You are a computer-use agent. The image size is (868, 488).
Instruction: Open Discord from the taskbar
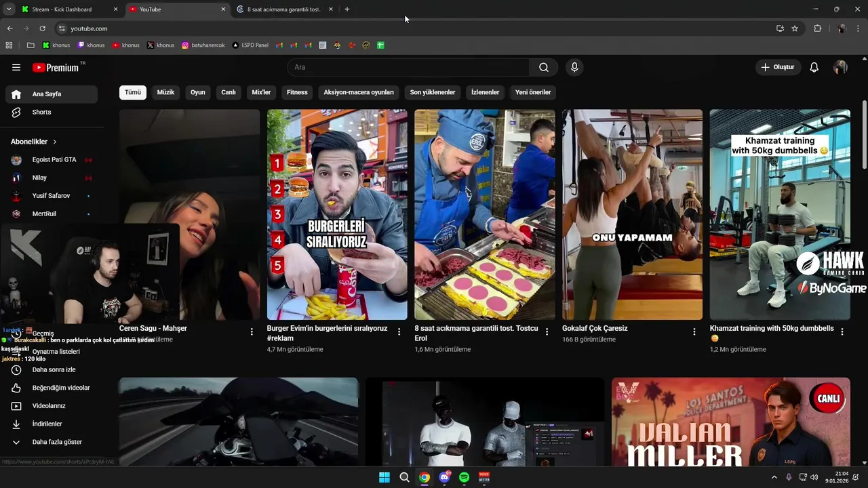[444, 477]
